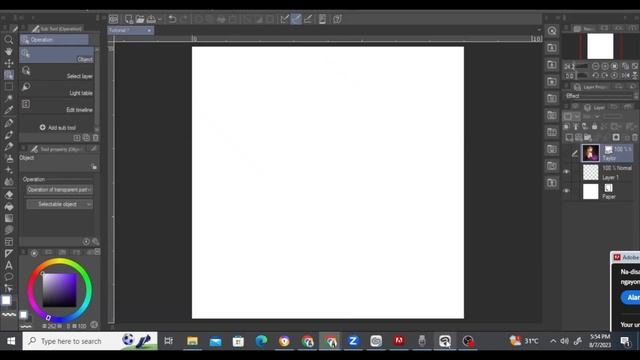640x360 pixels.
Task: Toggle visibility eye of the Paper layer
Action: point(567,191)
